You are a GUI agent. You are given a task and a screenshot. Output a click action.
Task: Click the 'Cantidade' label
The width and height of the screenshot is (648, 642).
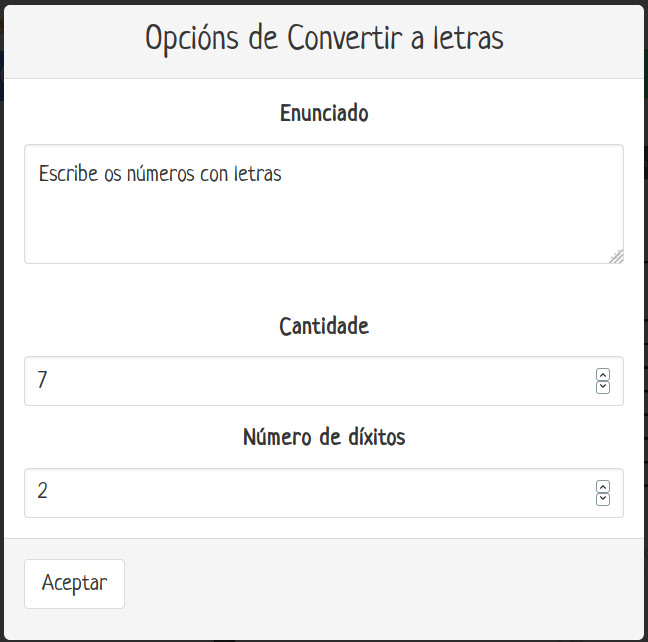pos(324,326)
